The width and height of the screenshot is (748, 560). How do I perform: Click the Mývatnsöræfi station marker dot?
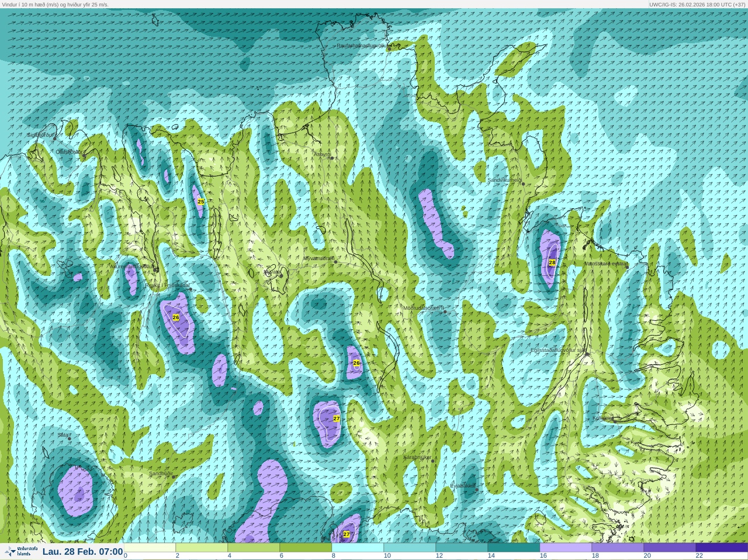point(335,262)
